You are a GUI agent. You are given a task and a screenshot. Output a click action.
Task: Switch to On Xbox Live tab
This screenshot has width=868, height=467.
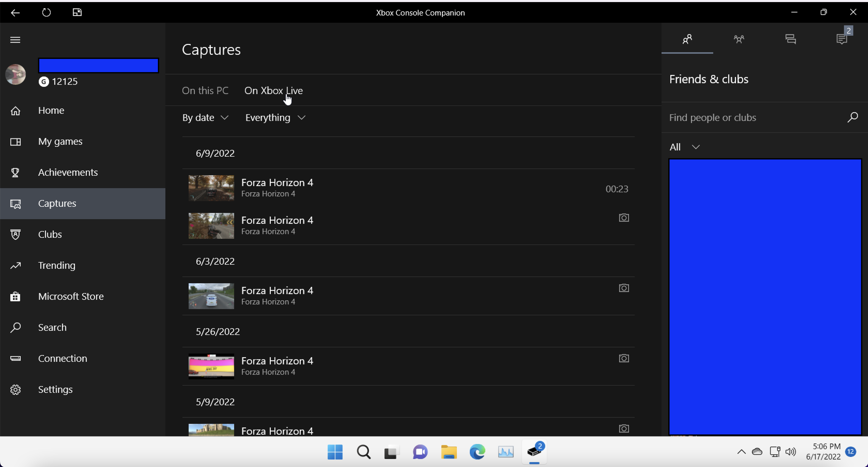pos(274,90)
